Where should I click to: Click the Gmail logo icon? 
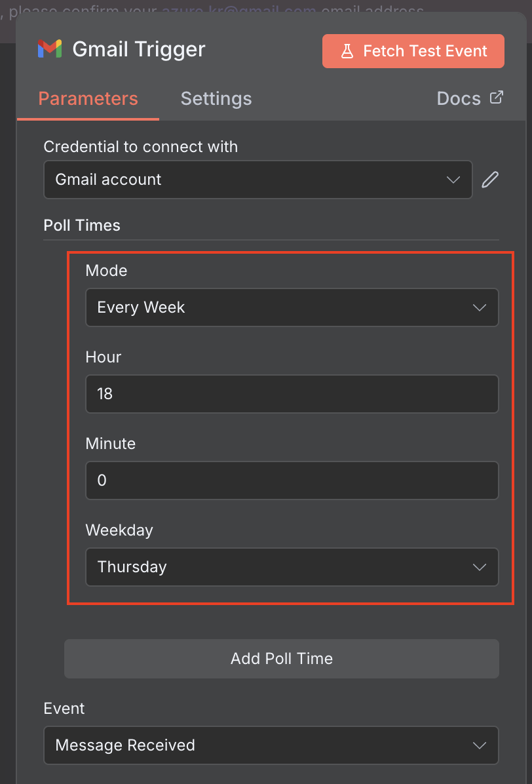click(x=50, y=49)
